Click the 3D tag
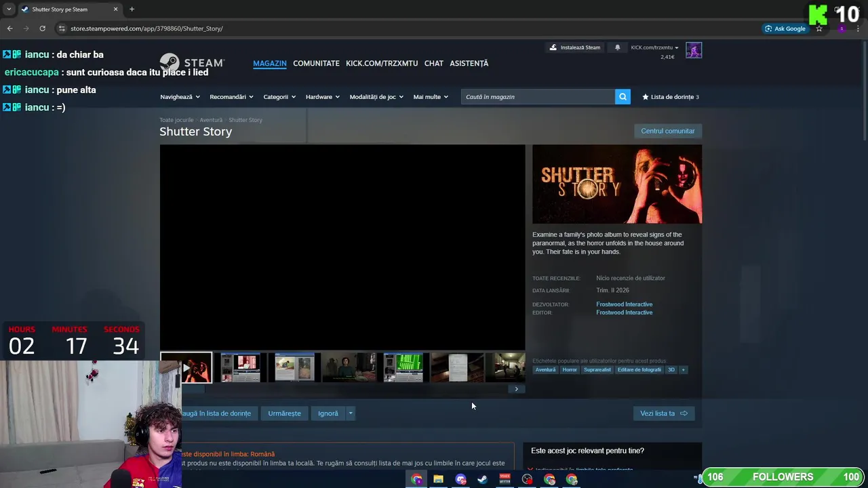Image resolution: width=868 pixels, height=488 pixels. pyautogui.click(x=671, y=369)
